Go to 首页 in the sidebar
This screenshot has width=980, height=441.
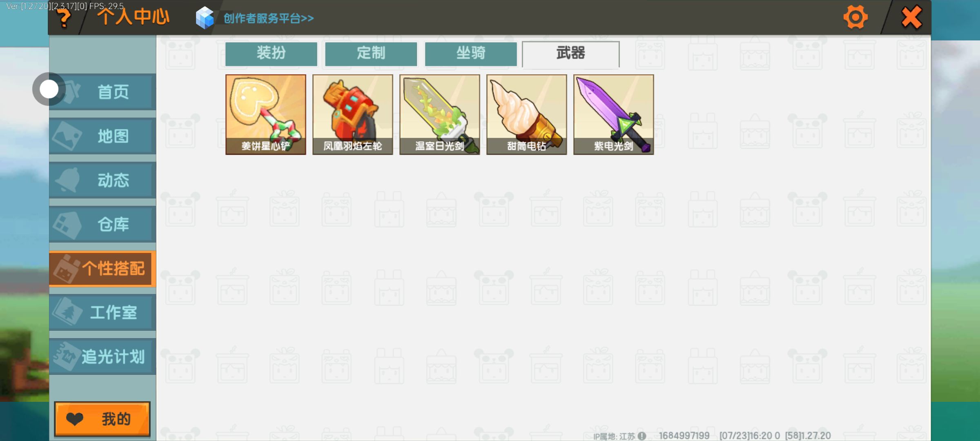[x=102, y=92]
